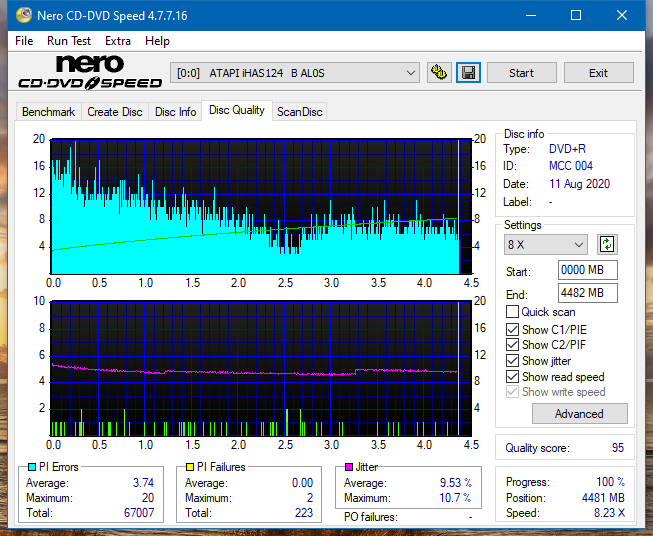Click the cyan PI Errors color swatch

(x=31, y=467)
